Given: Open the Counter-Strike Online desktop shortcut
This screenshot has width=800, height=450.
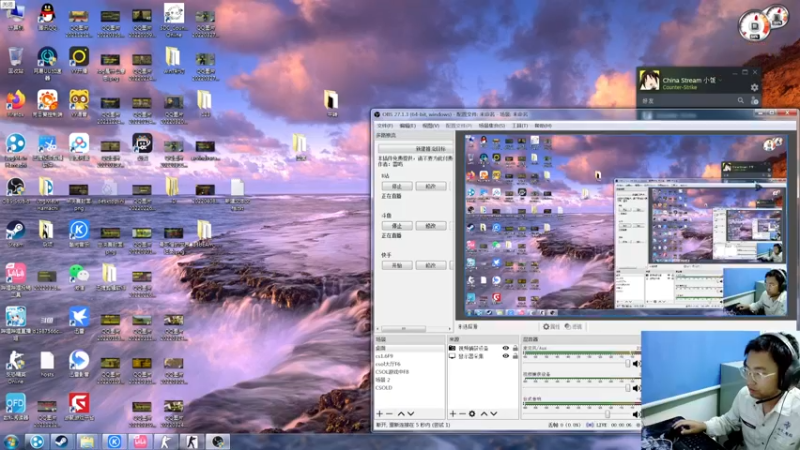Looking at the screenshot, I should click(16, 363).
